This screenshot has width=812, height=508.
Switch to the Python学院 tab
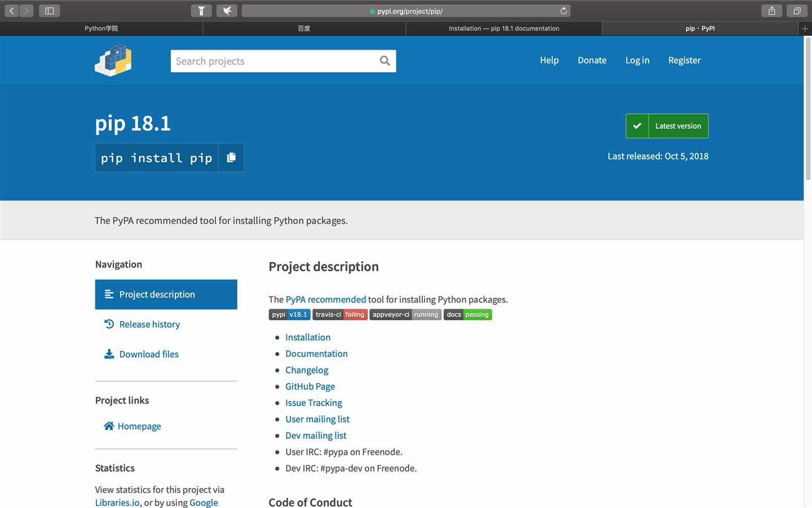[101, 28]
